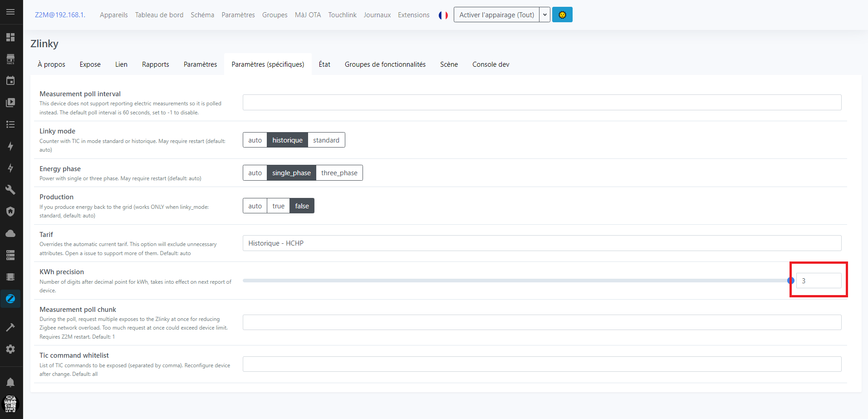Open Journaux logs page
868x419 pixels.
coord(377,15)
